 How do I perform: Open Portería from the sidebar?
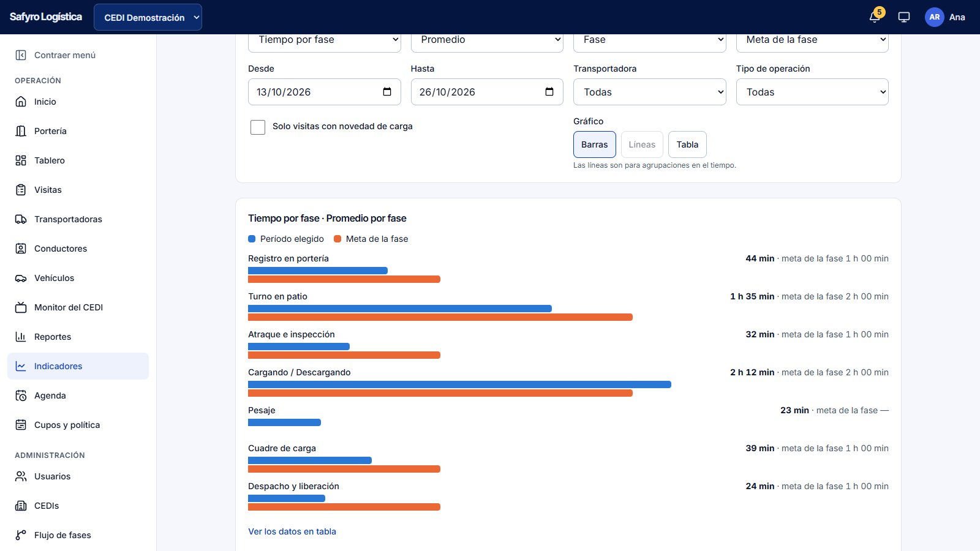tap(78, 131)
